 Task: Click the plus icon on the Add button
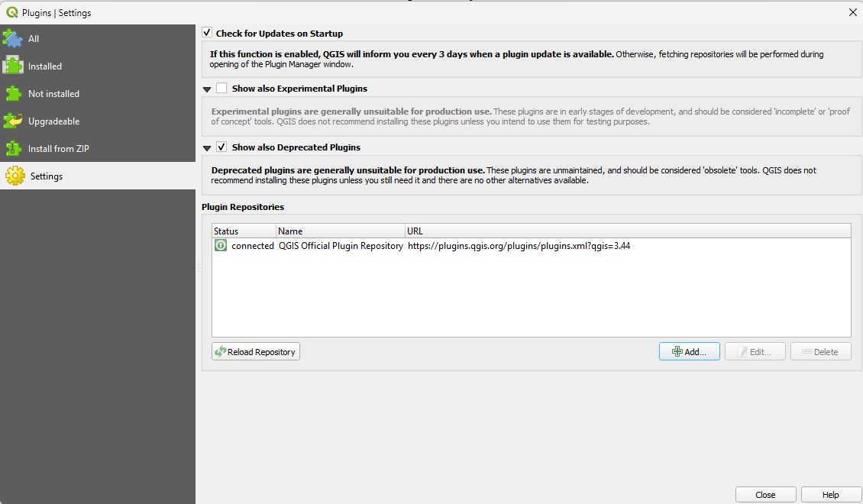(x=677, y=351)
